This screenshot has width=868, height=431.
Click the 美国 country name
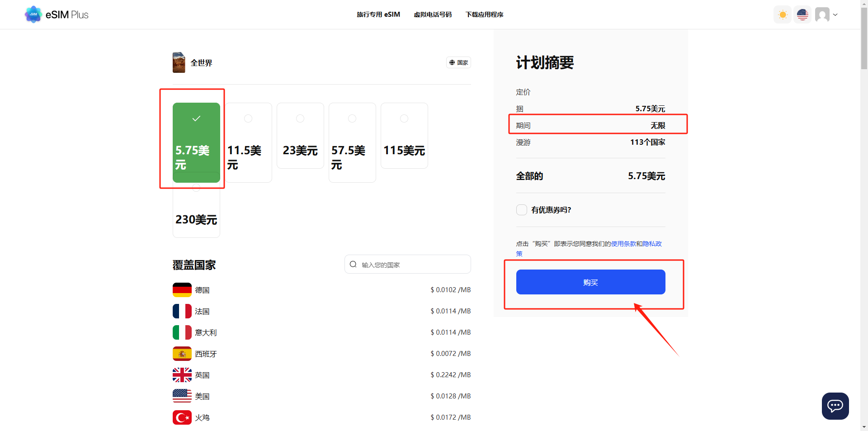[202, 396]
